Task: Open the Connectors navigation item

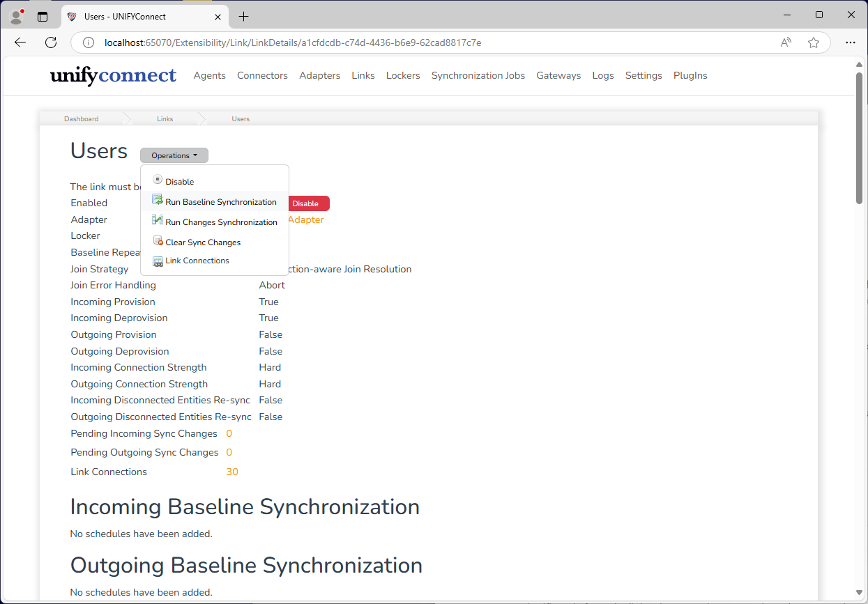Action: tap(262, 75)
